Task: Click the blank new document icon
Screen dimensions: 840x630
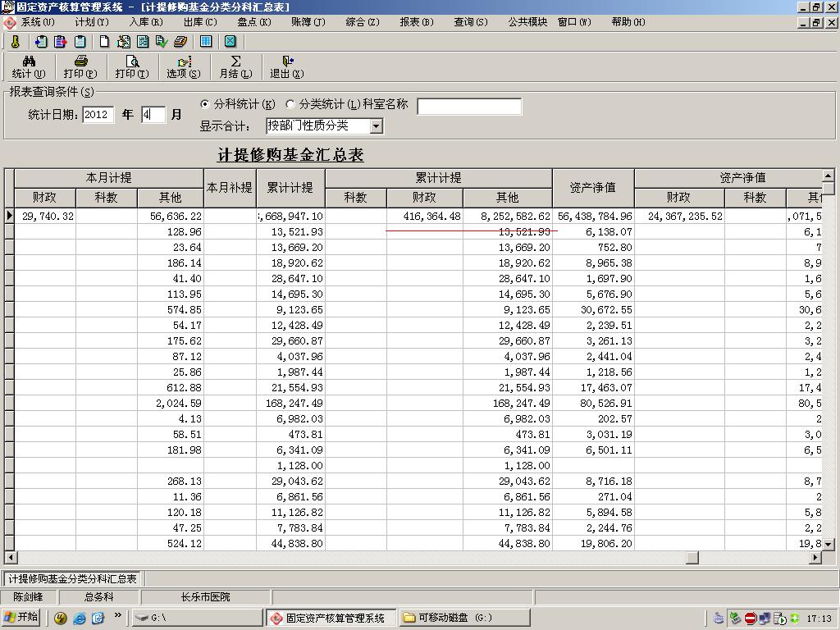Action: (x=104, y=41)
